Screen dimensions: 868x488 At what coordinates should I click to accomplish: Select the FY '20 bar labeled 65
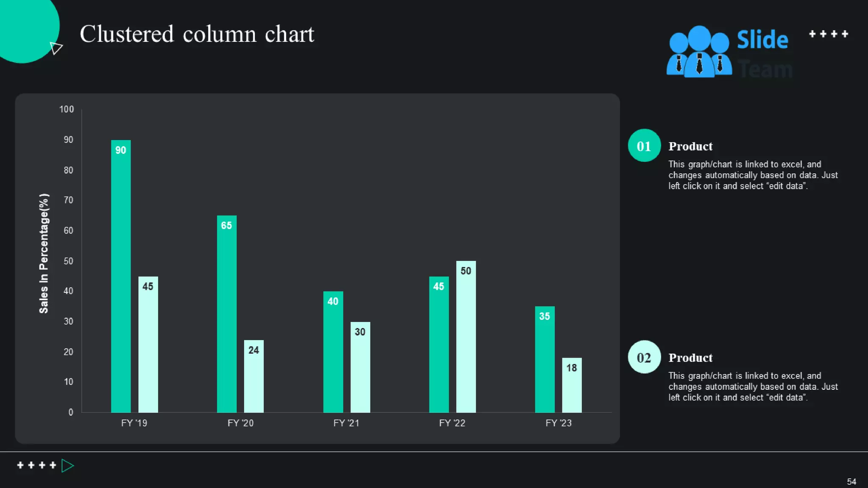(x=227, y=314)
